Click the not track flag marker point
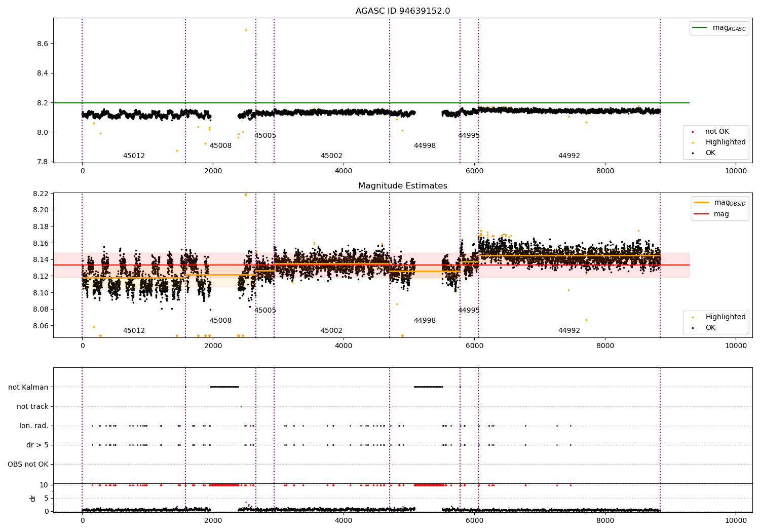This screenshot has width=760, height=532. [x=241, y=406]
